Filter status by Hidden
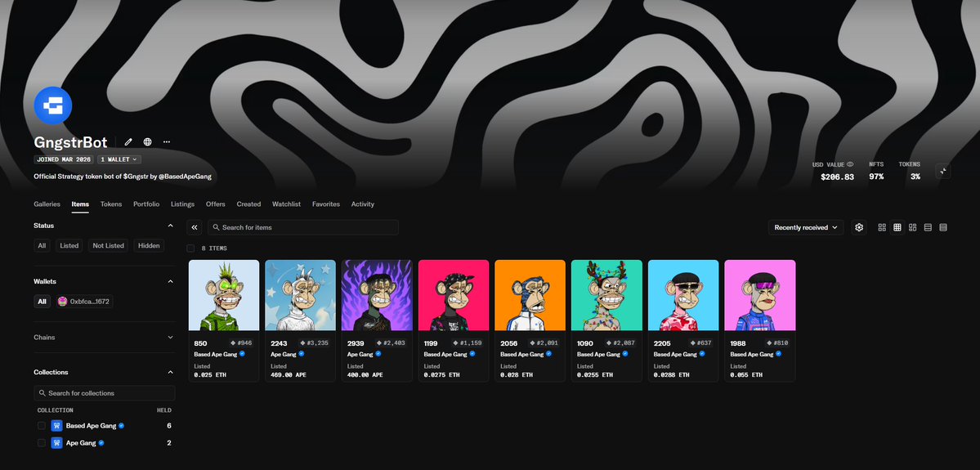This screenshot has width=980, height=470. coord(149,245)
